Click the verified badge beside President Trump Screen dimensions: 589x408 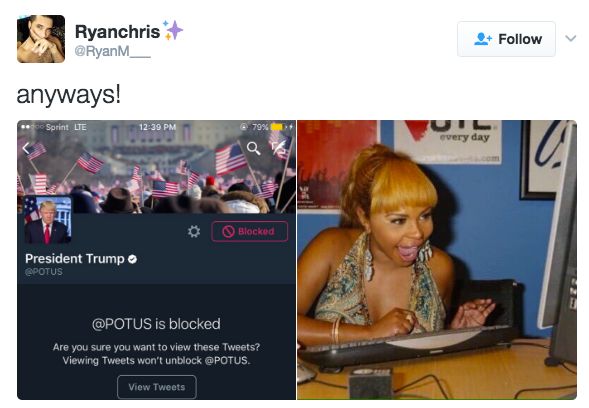click(132, 259)
